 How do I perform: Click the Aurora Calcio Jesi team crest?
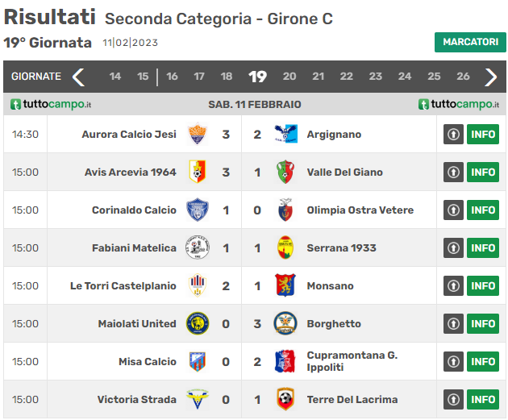click(198, 134)
